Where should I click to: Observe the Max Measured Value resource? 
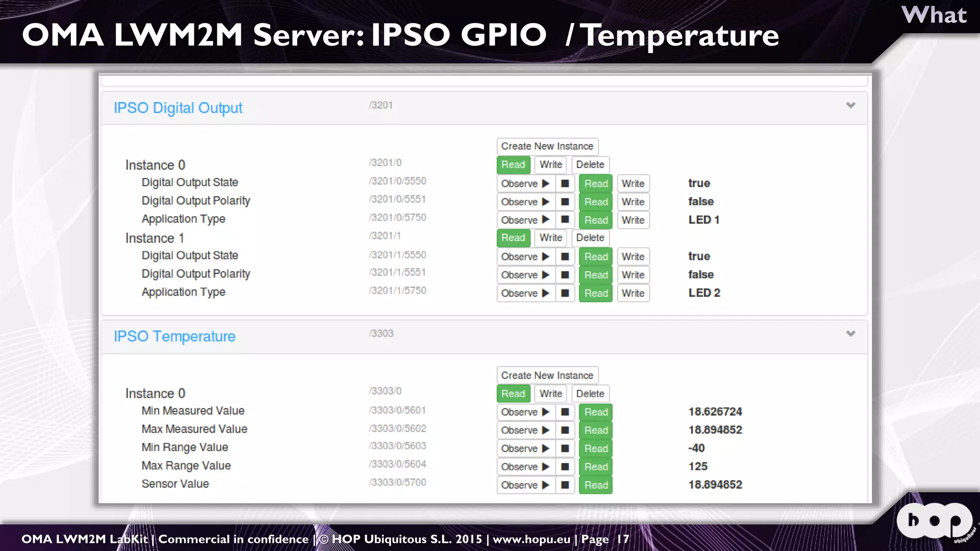(x=526, y=430)
